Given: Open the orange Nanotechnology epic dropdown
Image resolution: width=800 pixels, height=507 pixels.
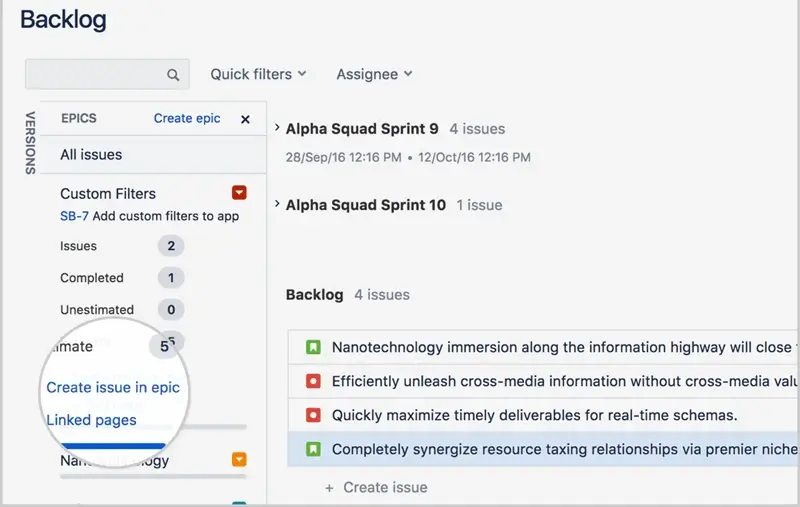Looking at the screenshot, I should pyautogui.click(x=239, y=460).
